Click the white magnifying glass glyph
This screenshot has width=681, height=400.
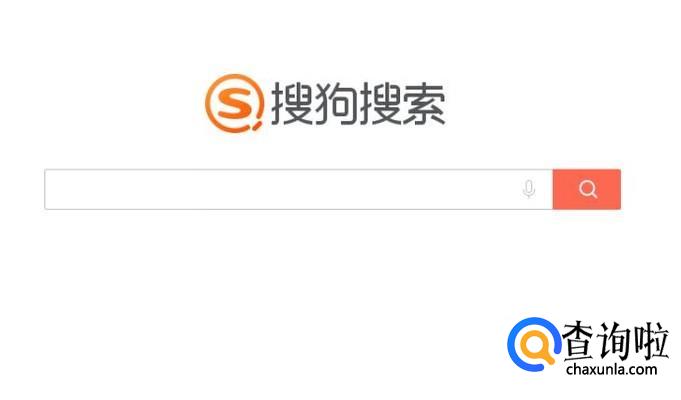point(588,189)
